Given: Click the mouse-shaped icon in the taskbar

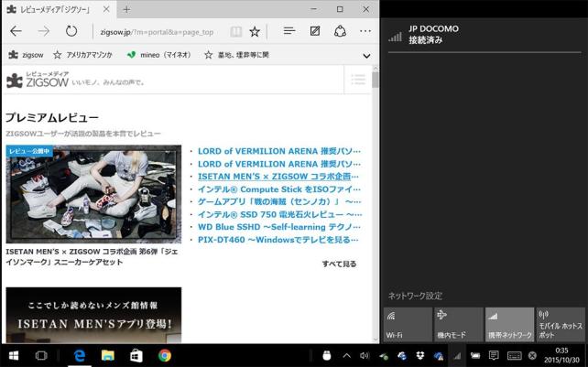Looking at the screenshot, I should coord(327,355).
